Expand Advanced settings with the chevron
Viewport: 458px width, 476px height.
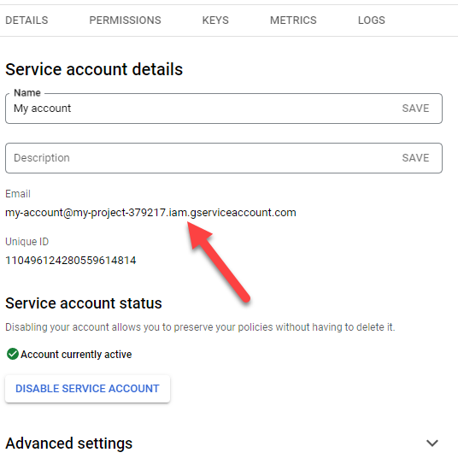[432, 444]
